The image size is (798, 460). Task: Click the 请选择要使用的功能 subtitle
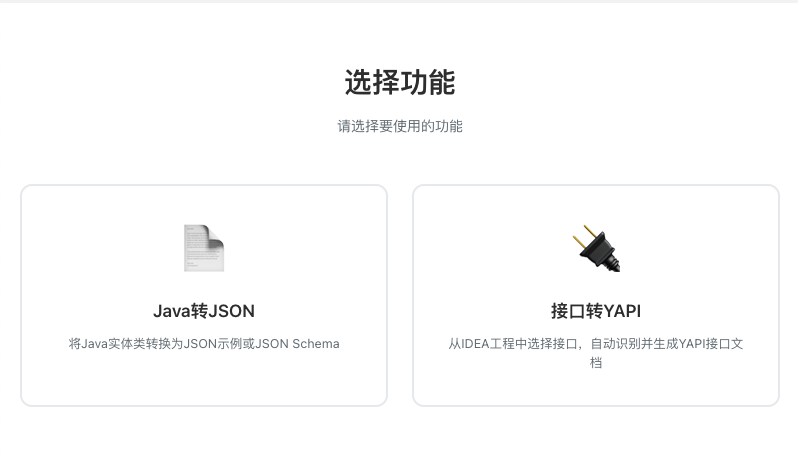click(400, 126)
